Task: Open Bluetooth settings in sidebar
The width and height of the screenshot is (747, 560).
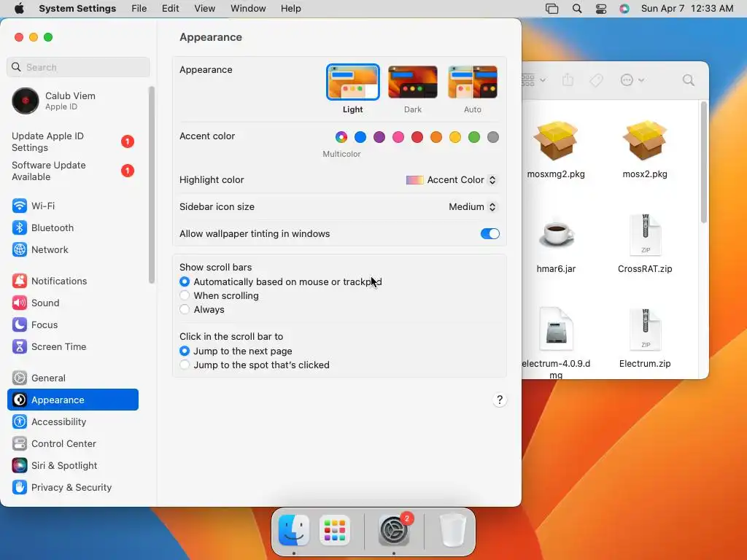Action: [73, 227]
